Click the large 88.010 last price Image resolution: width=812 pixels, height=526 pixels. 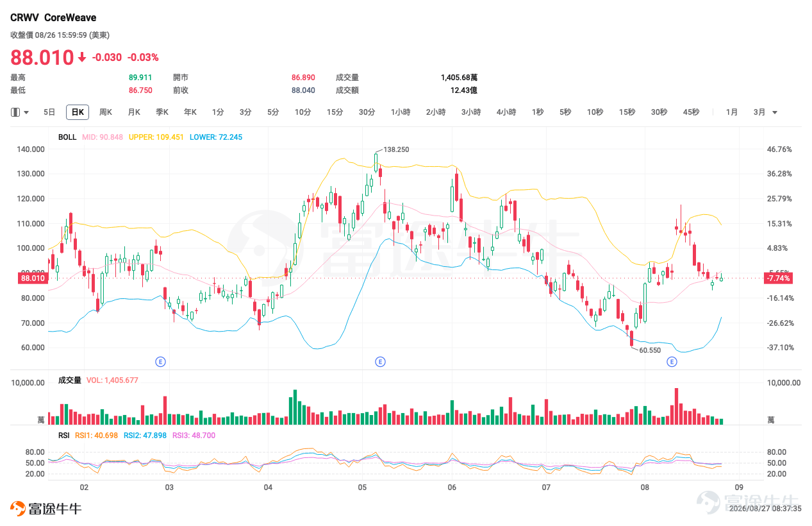[x=42, y=58]
